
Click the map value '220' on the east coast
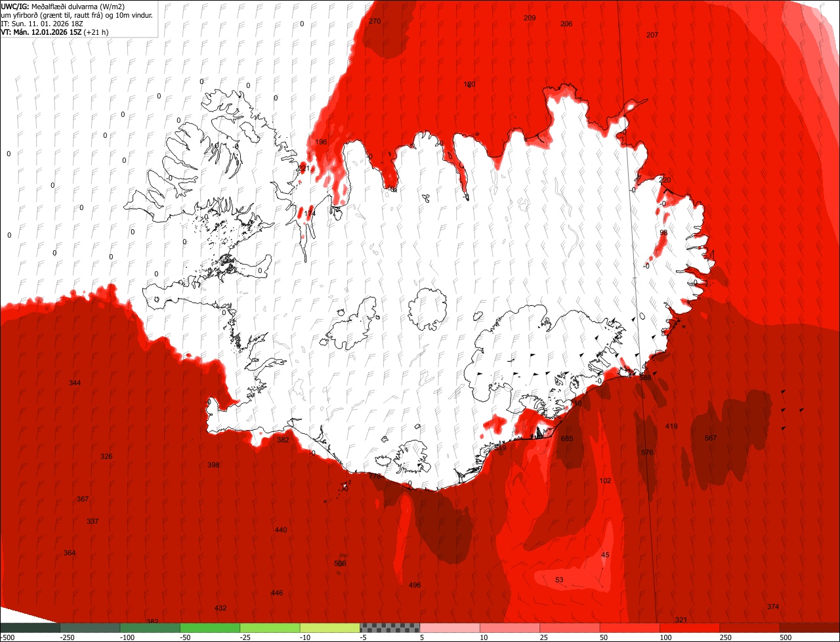(x=665, y=180)
